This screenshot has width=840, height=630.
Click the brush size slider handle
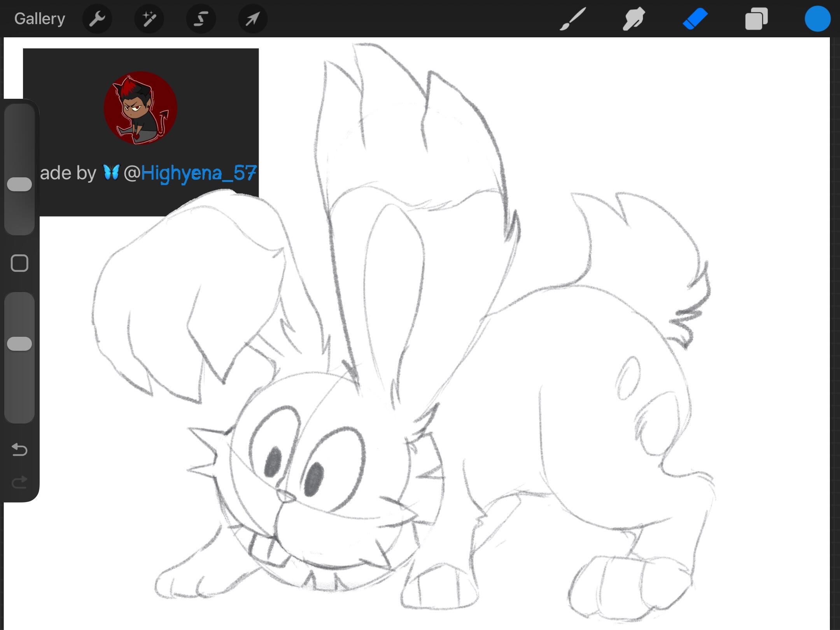19,184
